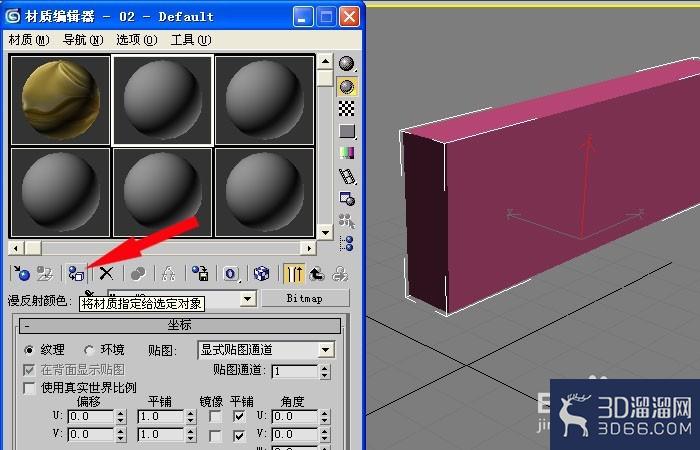The width and height of the screenshot is (700, 450).
Task: Open Sample UV Tiling flyout
Action: tap(347, 131)
